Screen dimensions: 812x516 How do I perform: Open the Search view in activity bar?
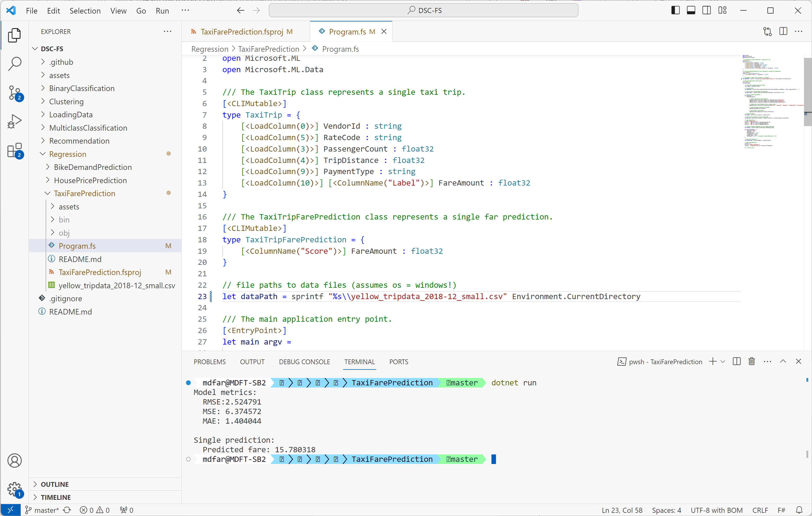15,64
